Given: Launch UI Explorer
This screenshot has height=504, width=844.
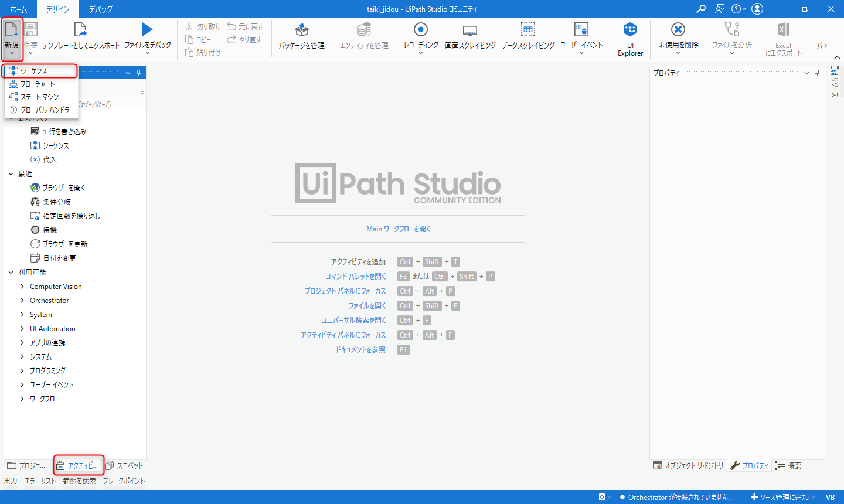Looking at the screenshot, I should (630, 39).
